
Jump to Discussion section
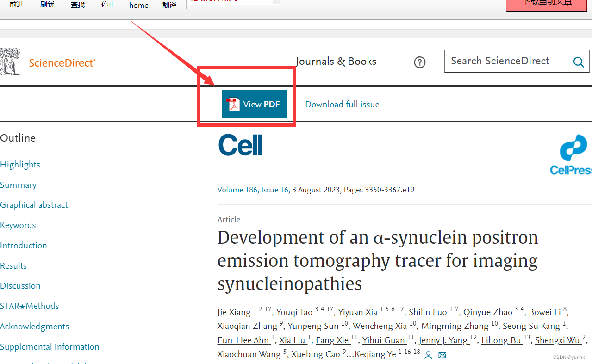(x=20, y=286)
